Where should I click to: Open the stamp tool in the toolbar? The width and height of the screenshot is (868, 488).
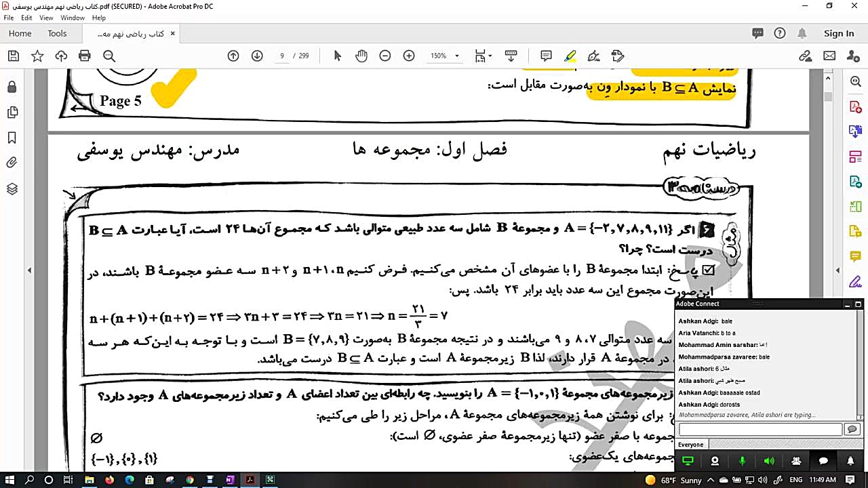click(x=617, y=56)
